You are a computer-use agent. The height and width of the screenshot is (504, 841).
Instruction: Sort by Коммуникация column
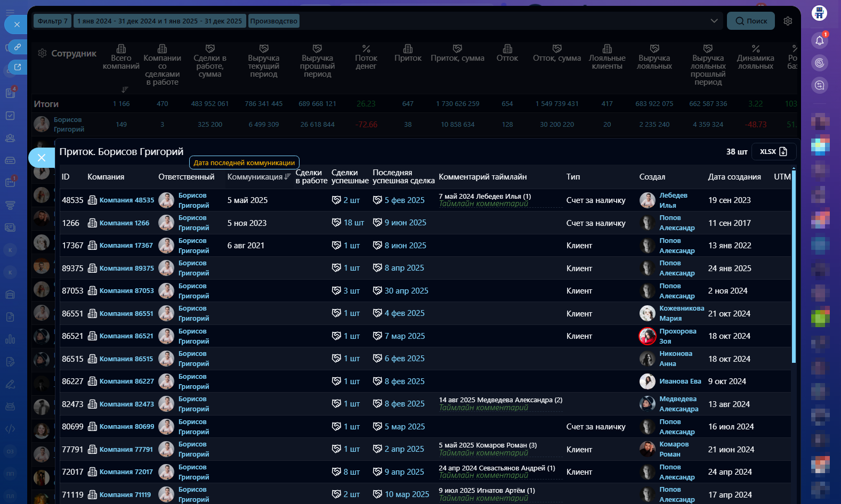point(287,177)
